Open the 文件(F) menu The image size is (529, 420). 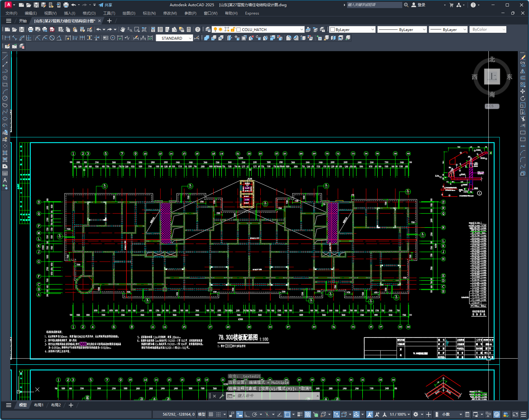tap(11, 13)
